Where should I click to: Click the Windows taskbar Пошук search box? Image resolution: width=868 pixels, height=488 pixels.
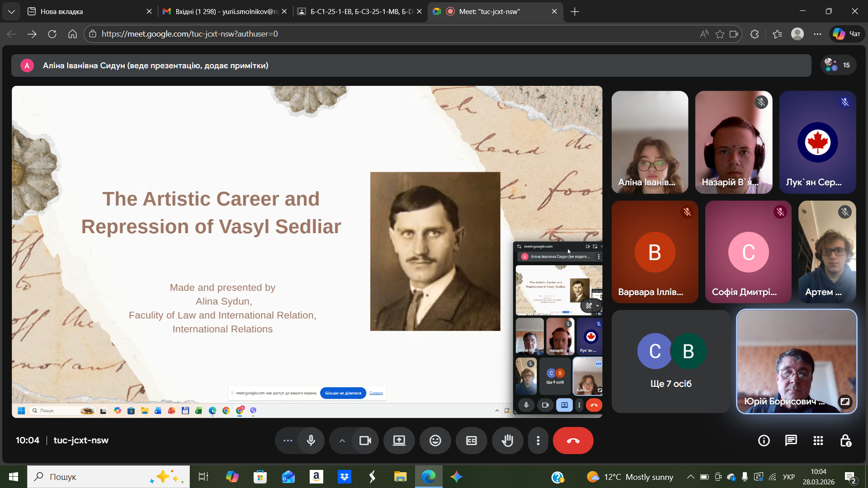pos(90,477)
